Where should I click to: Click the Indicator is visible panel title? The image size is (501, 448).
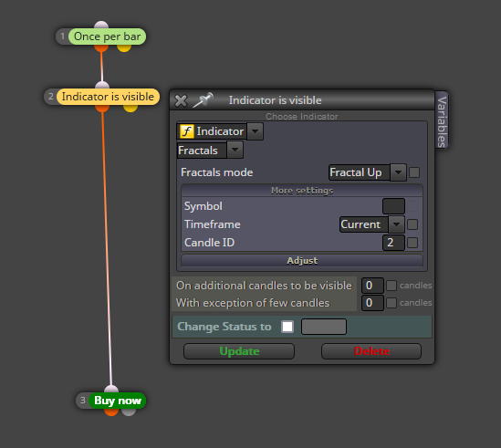(275, 100)
